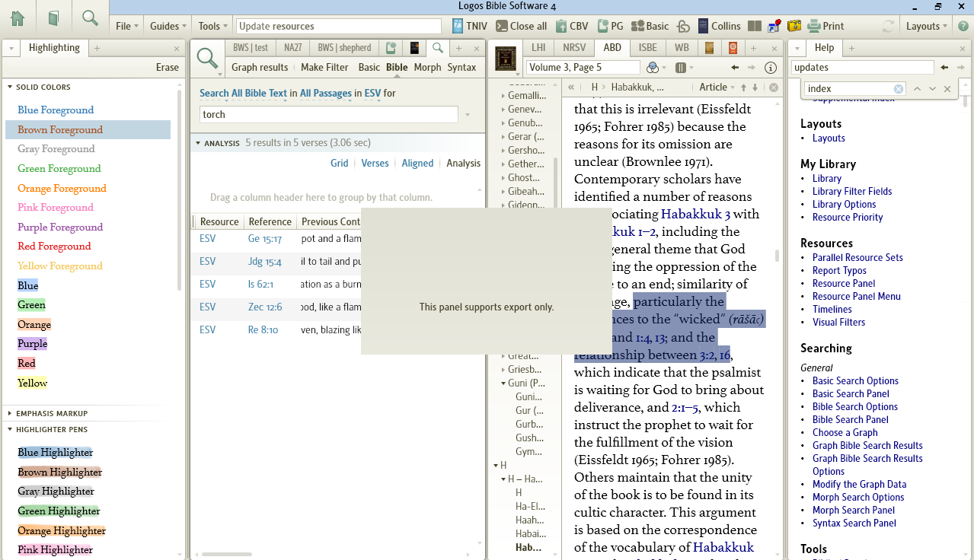Open the File menu
Image resolution: width=974 pixels, height=560 pixels.
coord(127,26)
